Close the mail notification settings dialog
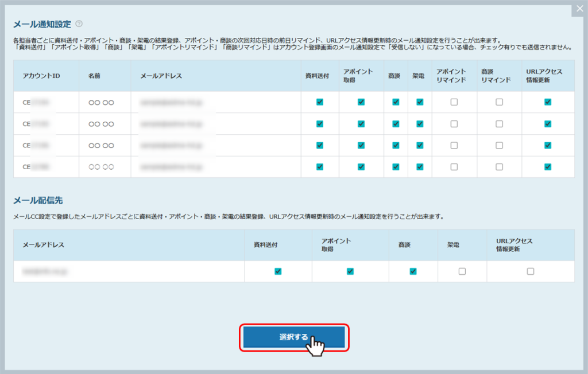 coord(579,9)
